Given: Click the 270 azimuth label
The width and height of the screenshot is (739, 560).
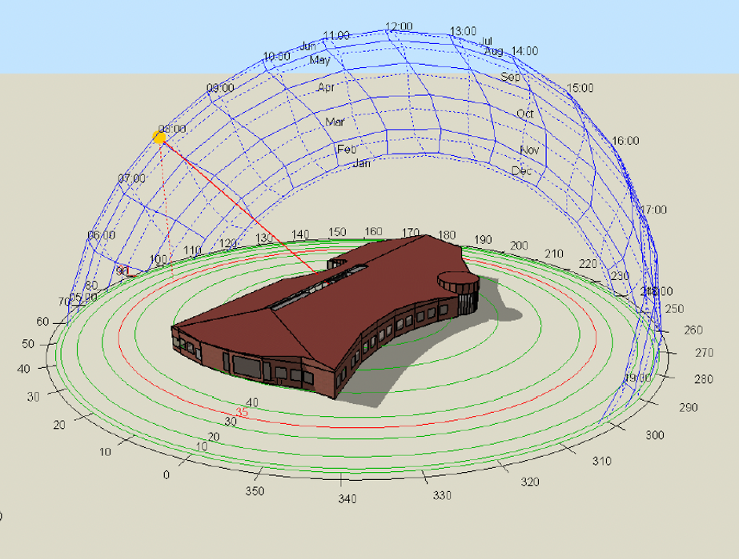Looking at the screenshot, I should [704, 353].
